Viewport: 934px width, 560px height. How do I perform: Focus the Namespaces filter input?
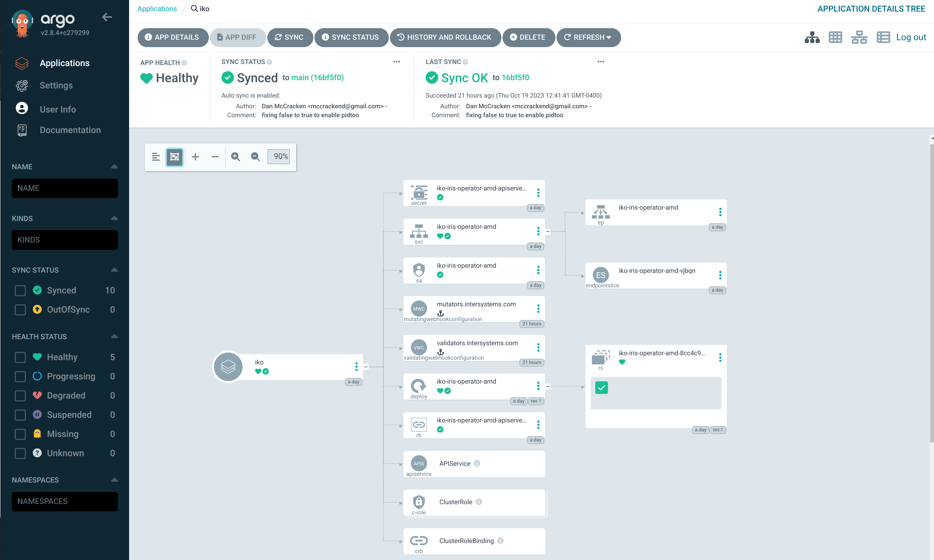pos(65,501)
